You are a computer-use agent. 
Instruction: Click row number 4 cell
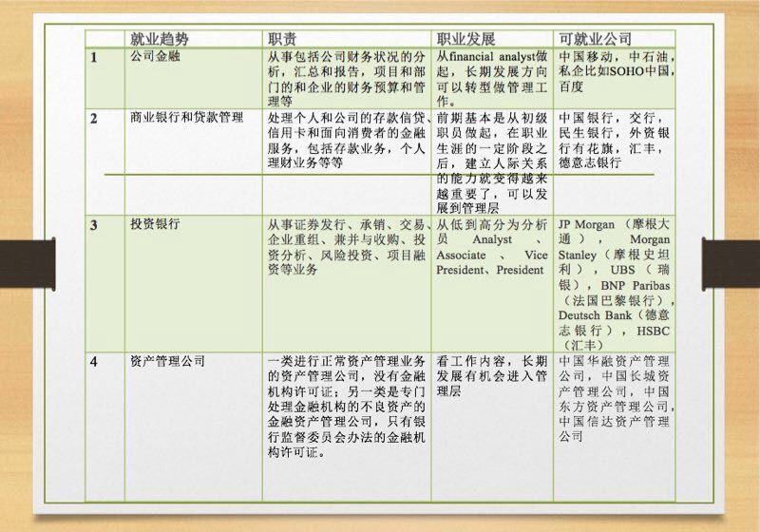(x=104, y=427)
